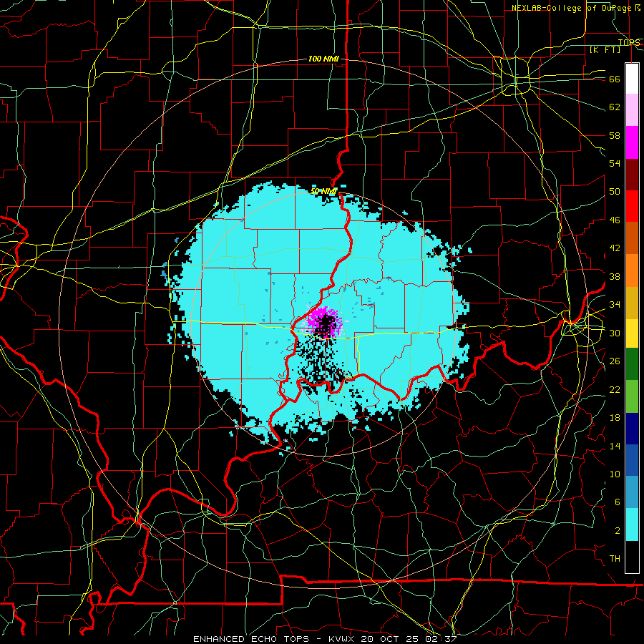Click the light green legend swatch
644x644 pixels.
(x=632, y=396)
